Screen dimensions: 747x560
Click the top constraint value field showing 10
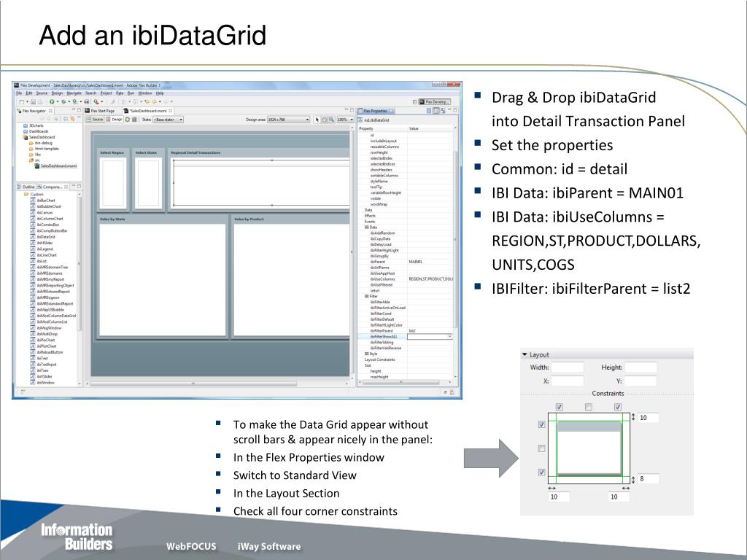(x=649, y=418)
